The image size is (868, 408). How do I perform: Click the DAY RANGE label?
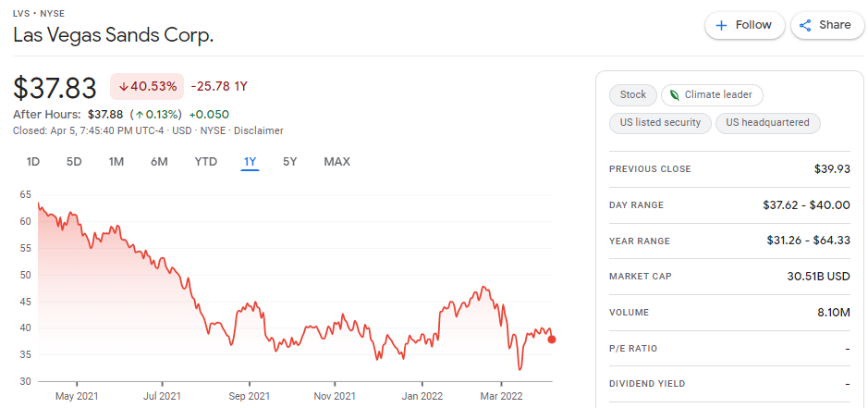click(x=636, y=205)
